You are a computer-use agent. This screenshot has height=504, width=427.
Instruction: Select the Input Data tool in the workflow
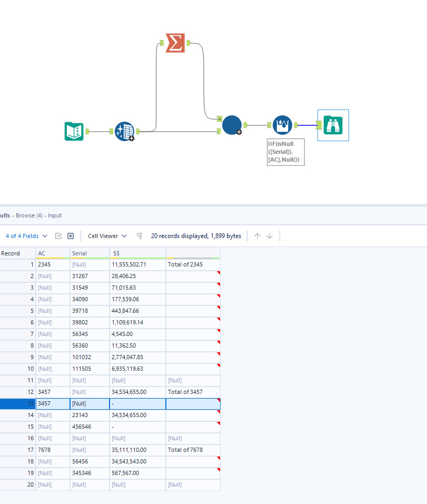pos(73,130)
